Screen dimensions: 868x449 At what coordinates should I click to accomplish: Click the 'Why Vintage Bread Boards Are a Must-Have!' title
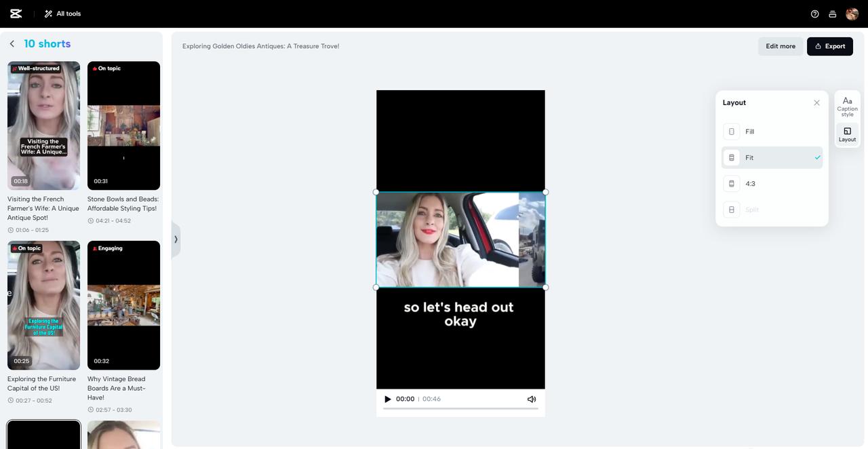coord(117,388)
